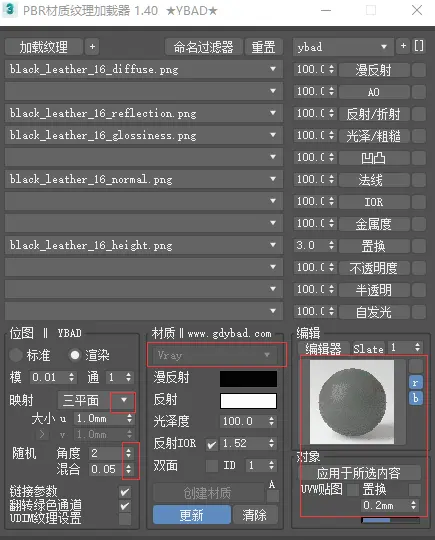This screenshot has width=435, height=540.
Task: Click the 置换 amount field showing 3.0
Action: click(314, 245)
